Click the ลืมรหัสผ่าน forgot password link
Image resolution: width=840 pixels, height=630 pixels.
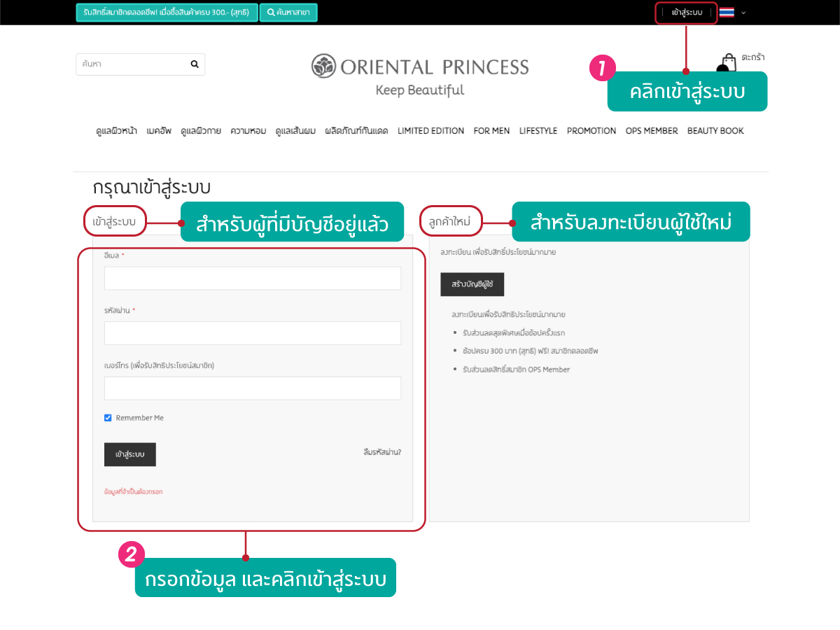[x=382, y=451]
